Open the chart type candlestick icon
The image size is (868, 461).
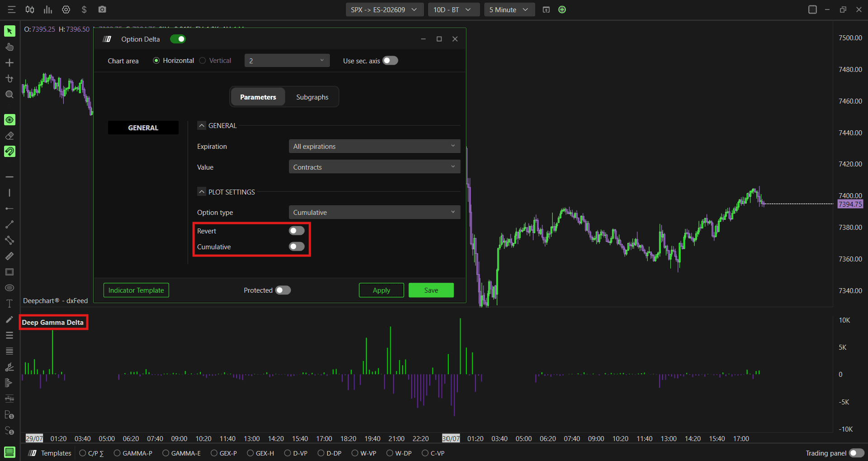click(x=30, y=10)
